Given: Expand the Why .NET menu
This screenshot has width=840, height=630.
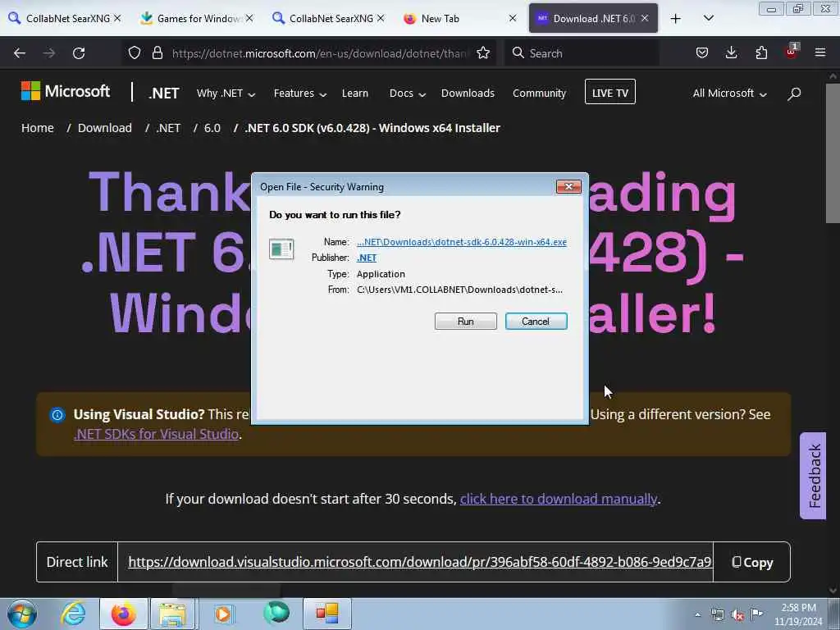Looking at the screenshot, I should coord(226,94).
